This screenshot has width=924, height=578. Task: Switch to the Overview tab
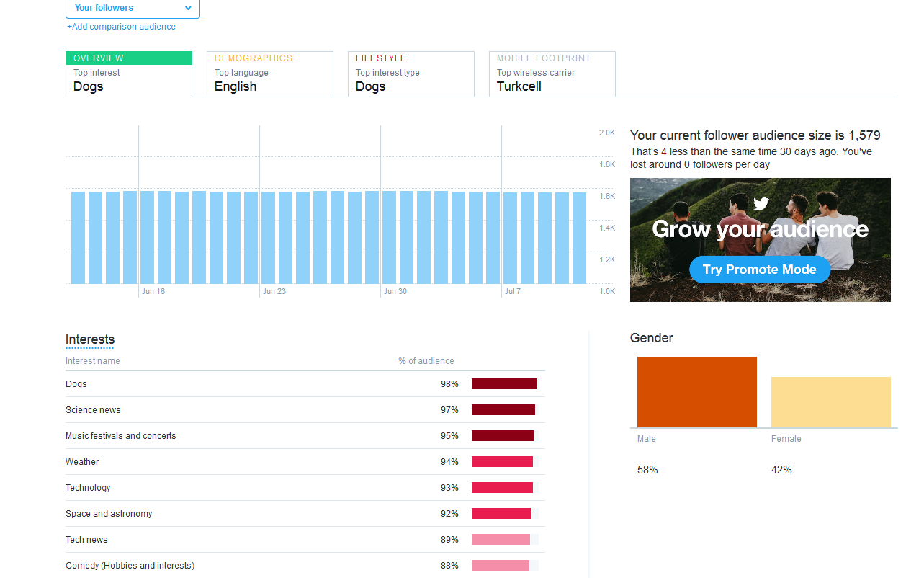click(129, 74)
